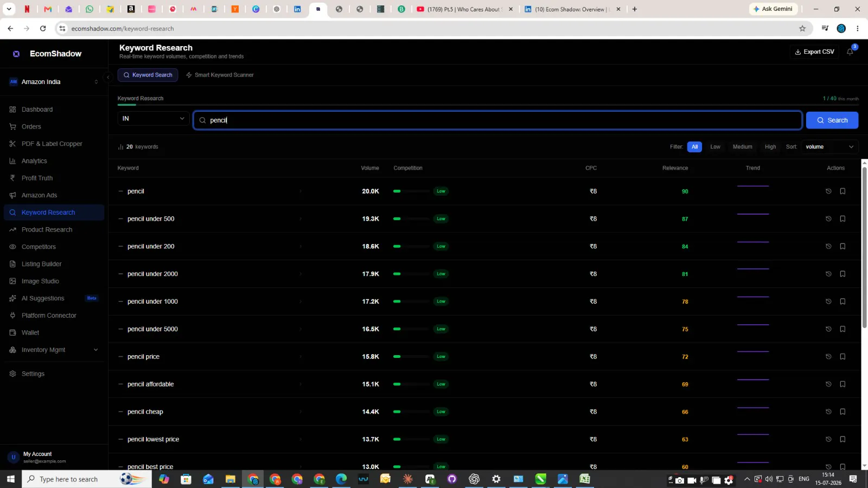Screen dimensions: 868x488
Task: Click the Image Studio icon
Action: point(12,281)
